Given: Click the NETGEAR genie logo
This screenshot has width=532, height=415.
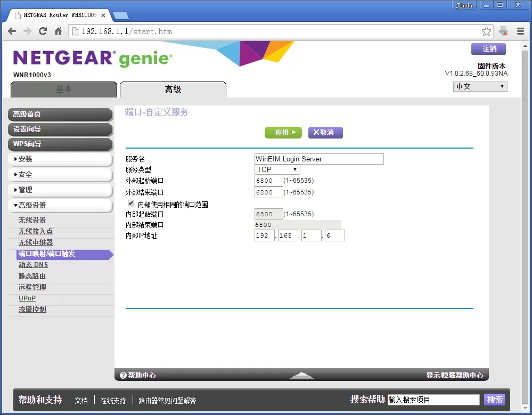Looking at the screenshot, I should coord(93,58).
